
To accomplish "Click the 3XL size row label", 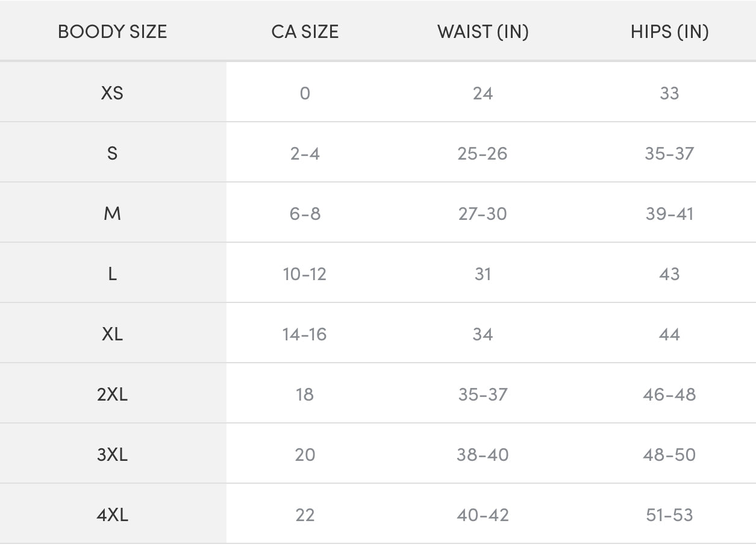I will (113, 455).
